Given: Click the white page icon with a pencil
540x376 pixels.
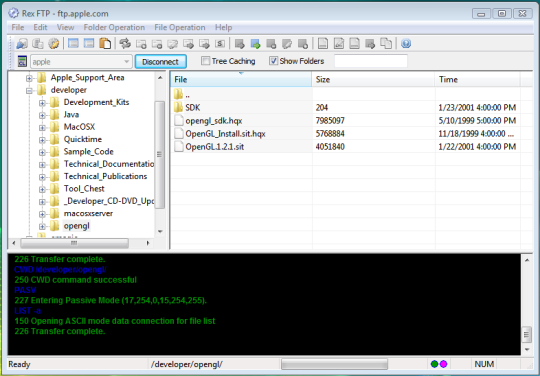Looking at the screenshot, I should [x=339, y=44].
